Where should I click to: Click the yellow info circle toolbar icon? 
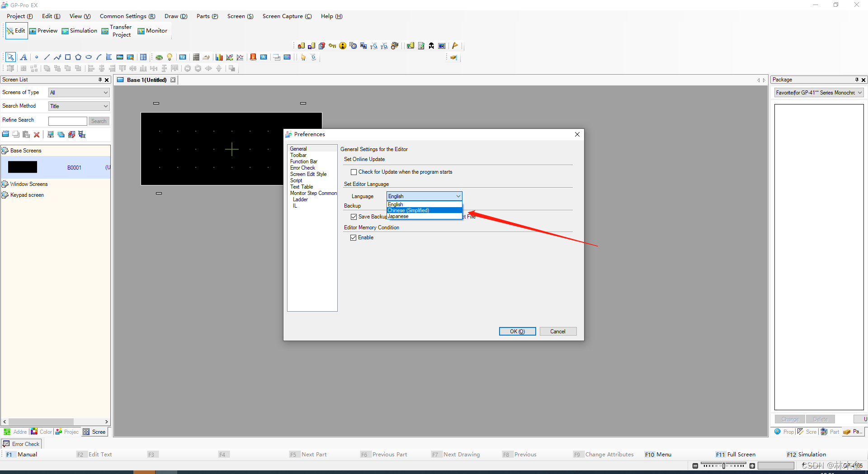(343, 46)
